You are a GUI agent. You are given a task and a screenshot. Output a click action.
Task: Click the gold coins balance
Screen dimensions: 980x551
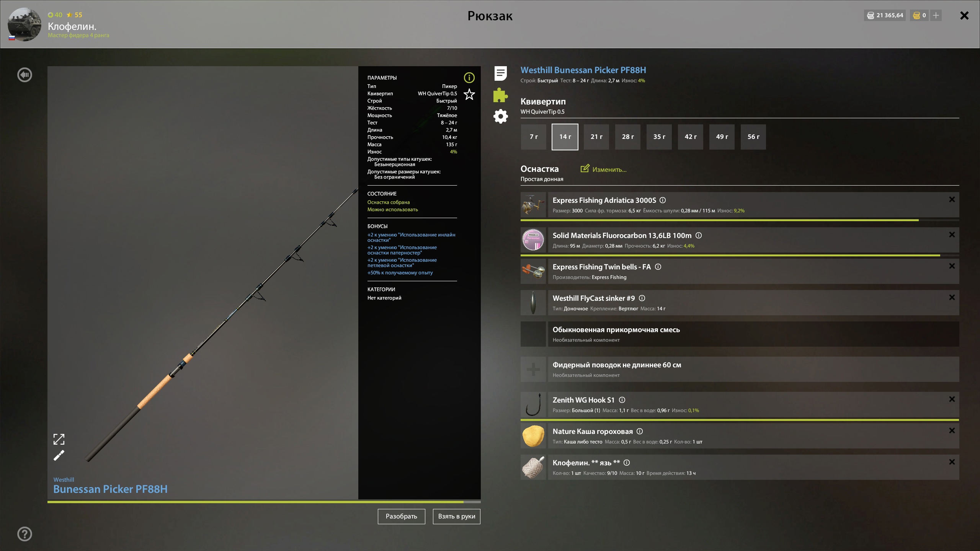919,15
